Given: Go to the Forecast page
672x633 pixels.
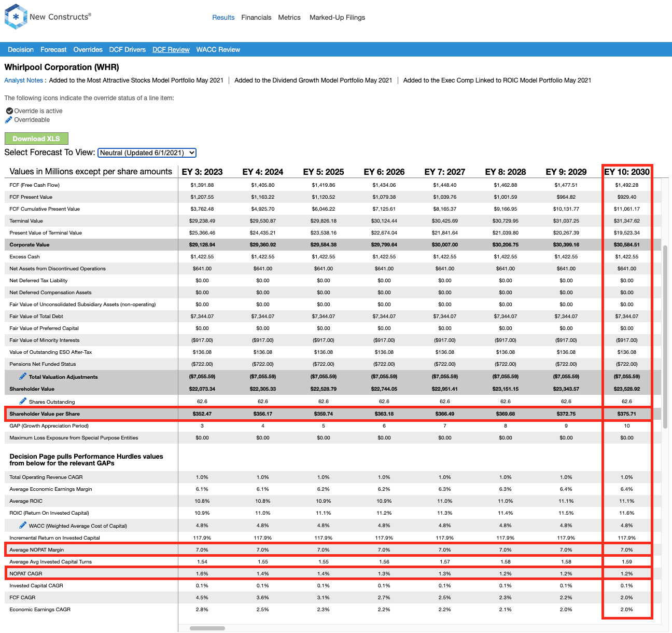Looking at the screenshot, I should click(x=53, y=50).
